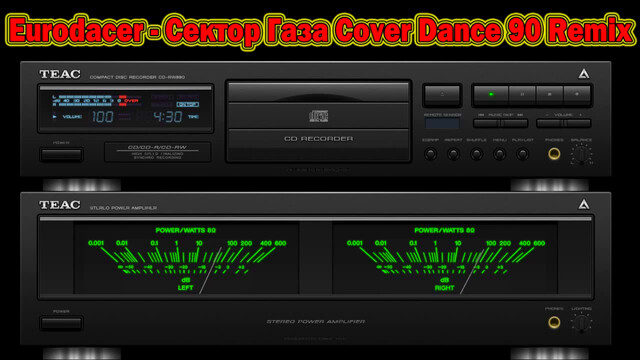Click the CD Recorder disc tray

(319, 121)
